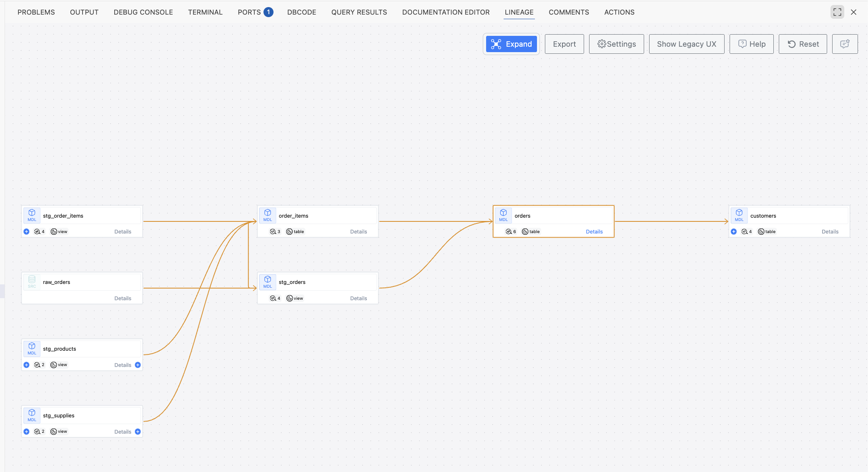Toggle the test count badge showing 6 on orders
This screenshot has width=868, height=472.
pos(511,231)
